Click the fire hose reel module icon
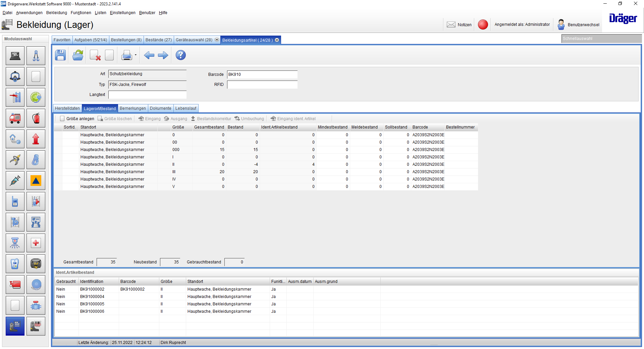Image resolution: width=644 pixels, height=349 pixels. (36, 285)
